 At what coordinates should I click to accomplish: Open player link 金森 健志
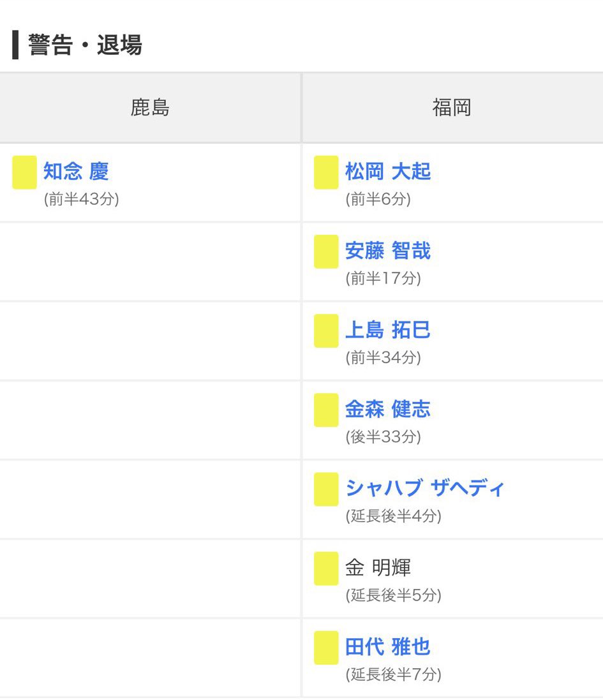[388, 409]
